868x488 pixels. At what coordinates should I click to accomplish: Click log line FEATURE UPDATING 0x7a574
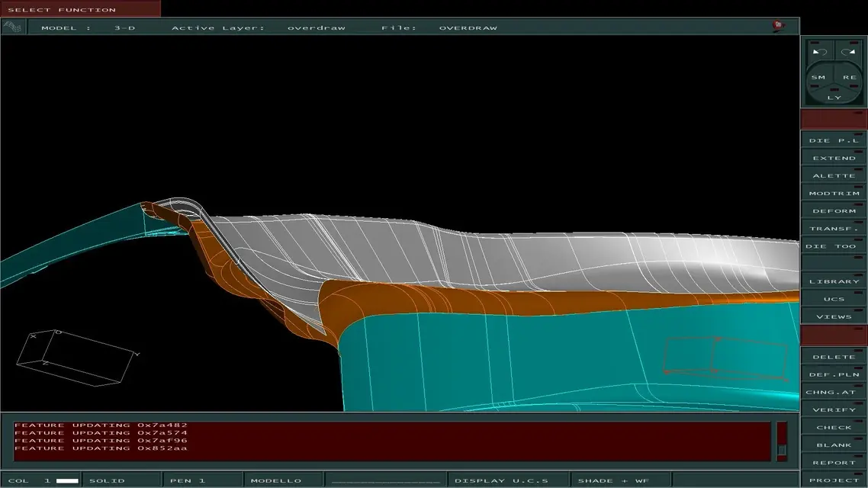coord(101,433)
